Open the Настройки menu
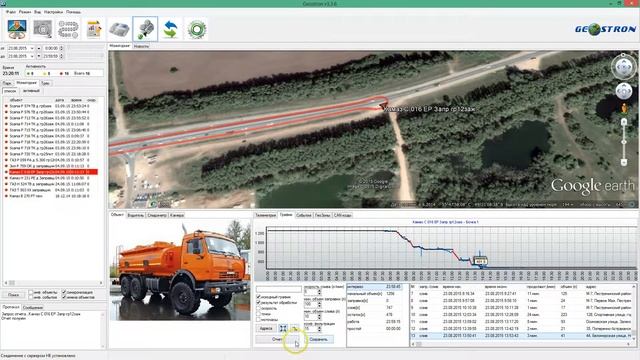Image resolution: width=640 pixels, height=360 pixels. (53, 12)
